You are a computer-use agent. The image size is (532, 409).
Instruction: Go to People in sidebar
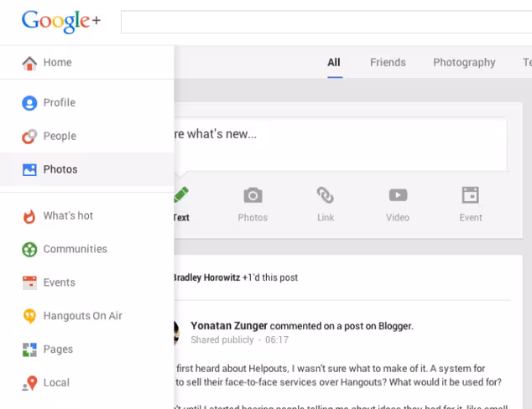(x=87, y=137)
